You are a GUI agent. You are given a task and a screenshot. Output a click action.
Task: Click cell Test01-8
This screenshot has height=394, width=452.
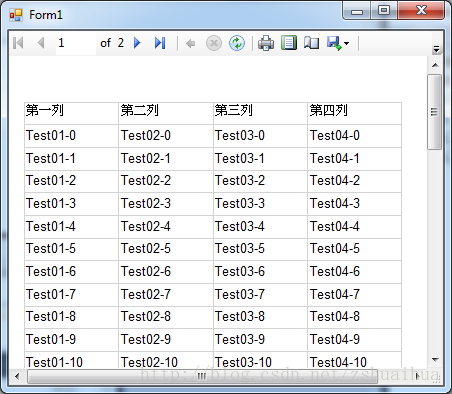pyautogui.click(x=71, y=317)
